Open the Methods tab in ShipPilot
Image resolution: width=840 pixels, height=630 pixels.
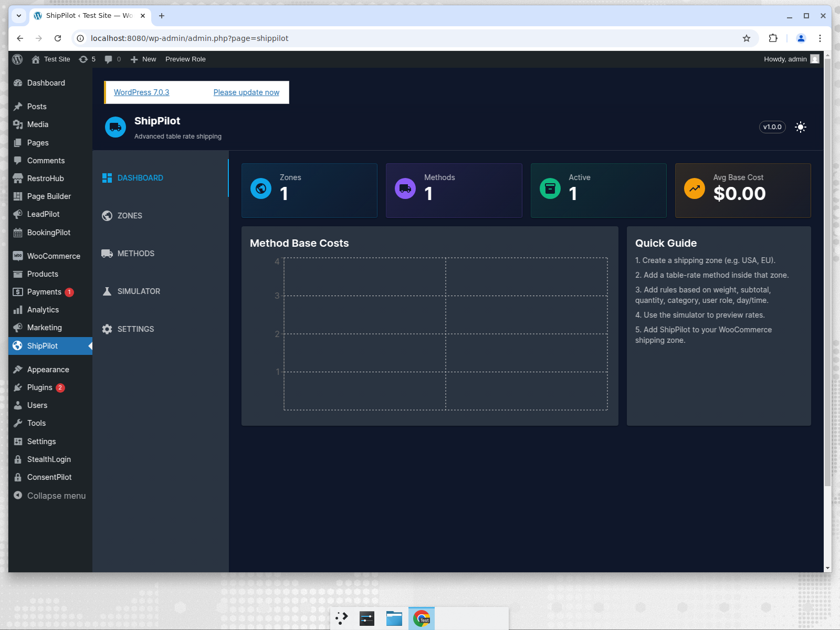(161, 254)
